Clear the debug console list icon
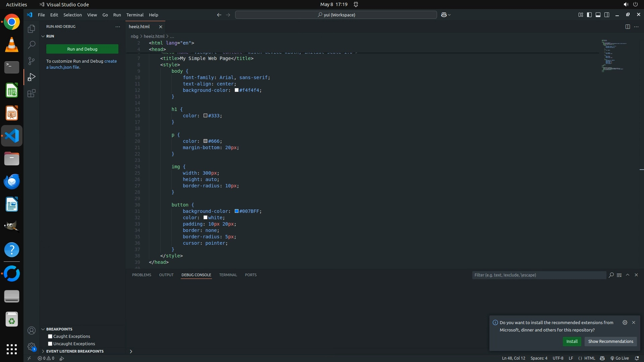The width and height of the screenshot is (644, 362). (x=619, y=275)
